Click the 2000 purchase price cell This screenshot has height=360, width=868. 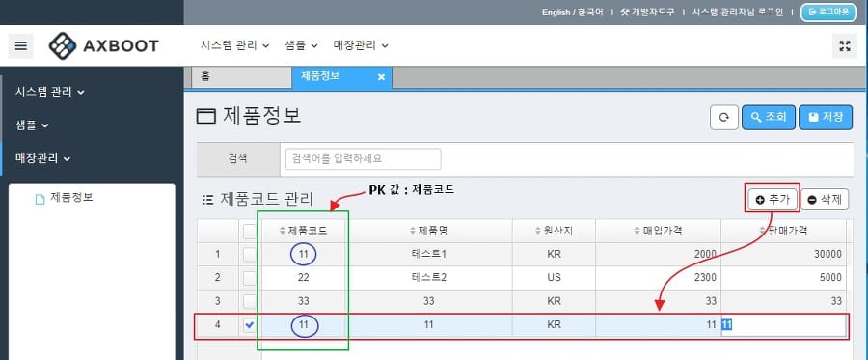click(658, 254)
